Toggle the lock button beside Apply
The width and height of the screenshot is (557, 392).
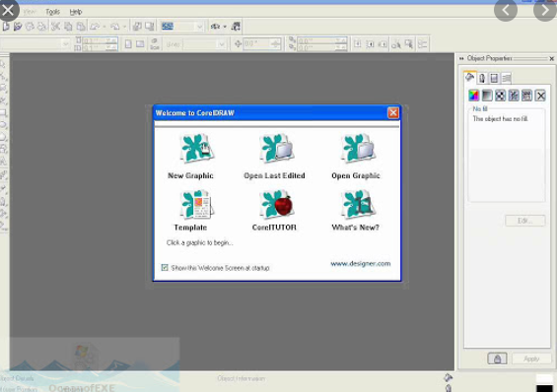pos(497,359)
